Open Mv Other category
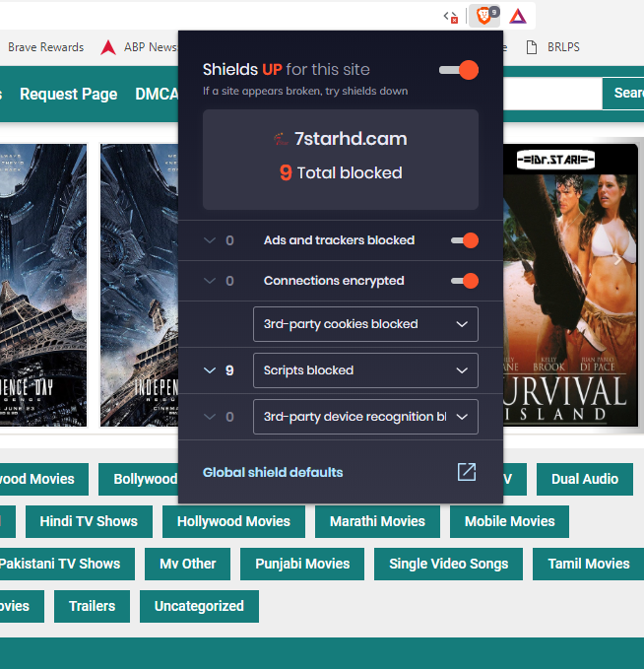The width and height of the screenshot is (644, 669). point(188,564)
